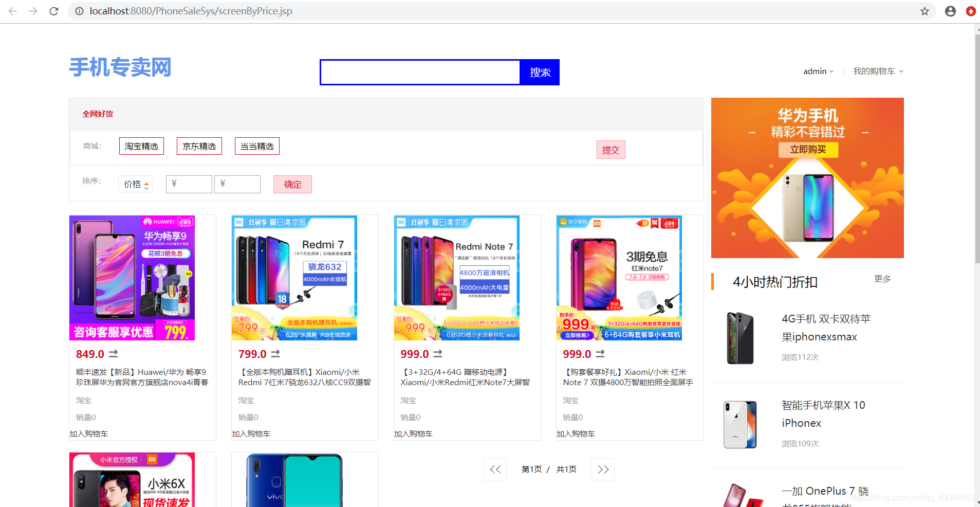Expand the admin user dropdown

(x=818, y=71)
